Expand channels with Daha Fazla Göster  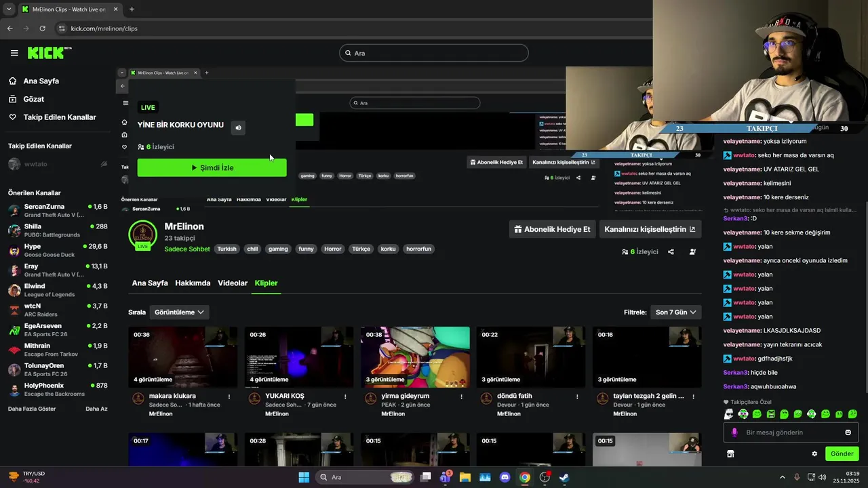click(x=32, y=409)
